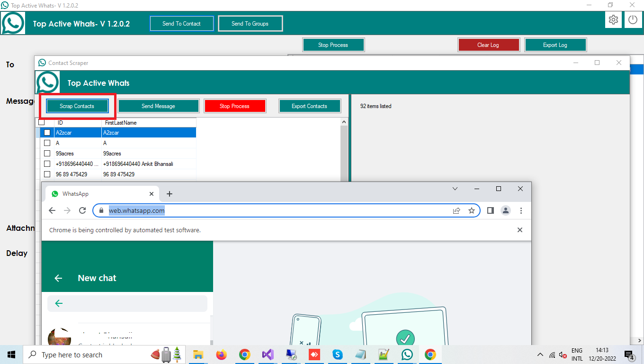Switch to WhatsApp app on the taskbar
644x364 pixels.
[x=407, y=355]
